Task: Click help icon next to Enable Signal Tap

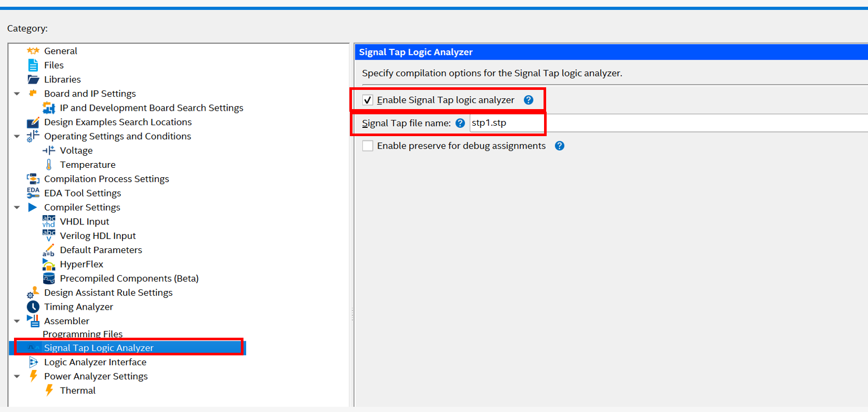Action: click(528, 100)
